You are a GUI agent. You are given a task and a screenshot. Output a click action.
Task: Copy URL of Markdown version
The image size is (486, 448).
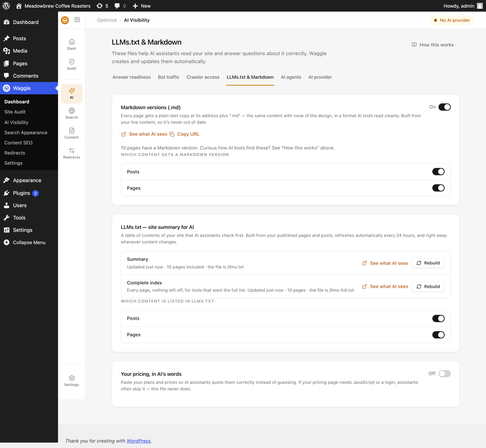click(x=185, y=134)
